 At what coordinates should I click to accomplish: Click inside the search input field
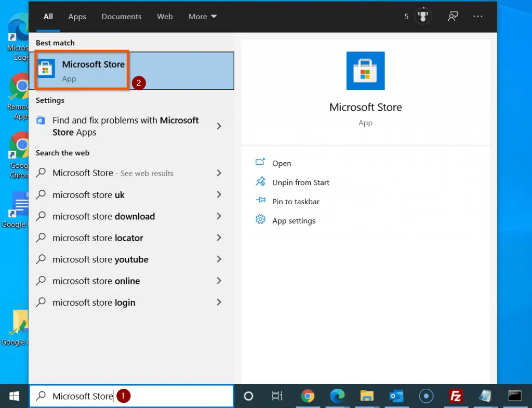click(x=130, y=396)
